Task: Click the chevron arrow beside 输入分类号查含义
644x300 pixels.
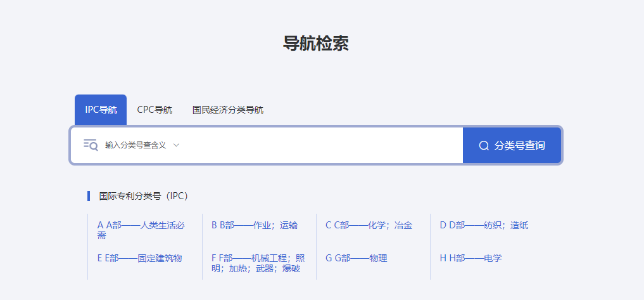Action: [177, 145]
